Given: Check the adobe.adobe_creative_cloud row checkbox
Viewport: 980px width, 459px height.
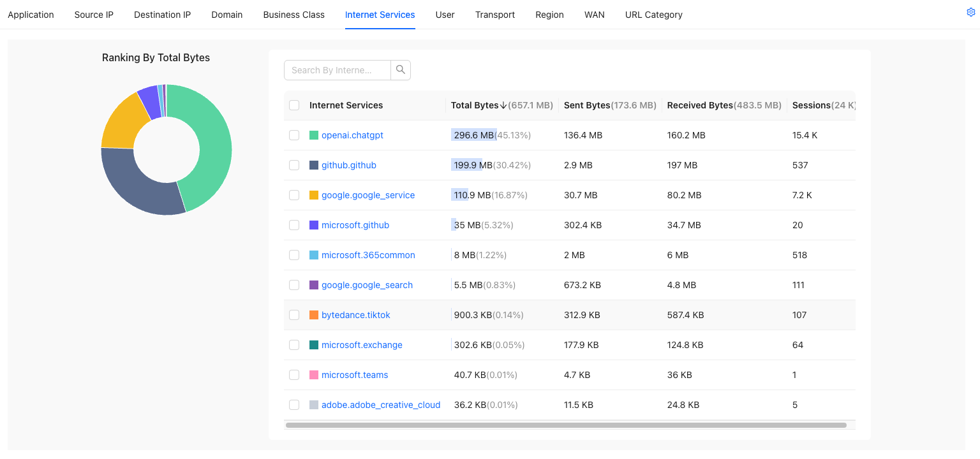Looking at the screenshot, I should click(294, 405).
